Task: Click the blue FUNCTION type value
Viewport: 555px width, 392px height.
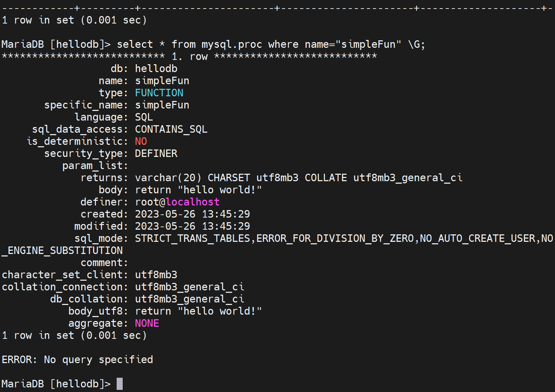Action: 159,93
